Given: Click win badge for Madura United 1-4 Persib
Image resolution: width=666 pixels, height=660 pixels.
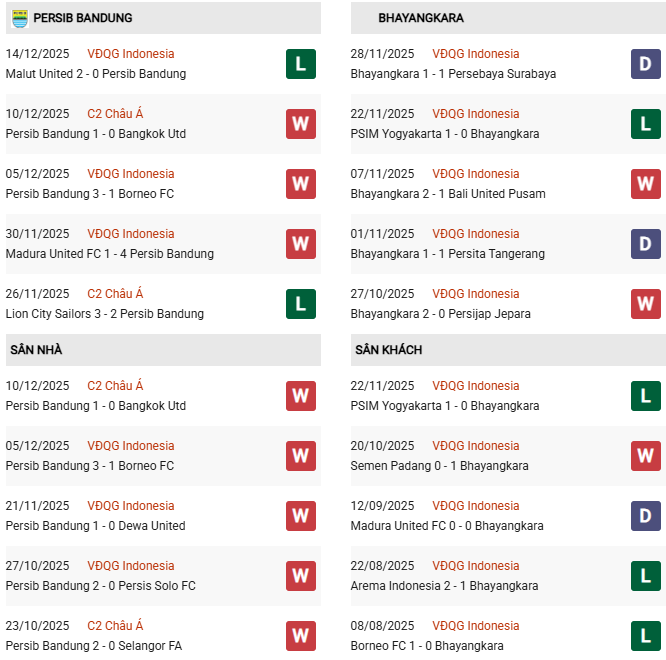Looking at the screenshot, I should [301, 244].
